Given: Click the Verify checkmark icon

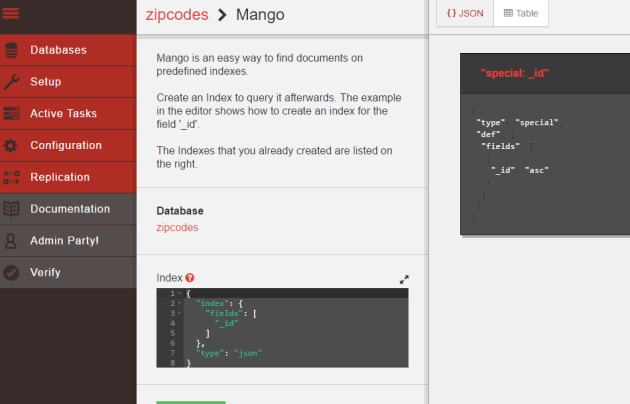Looking at the screenshot, I should [x=12, y=273].
